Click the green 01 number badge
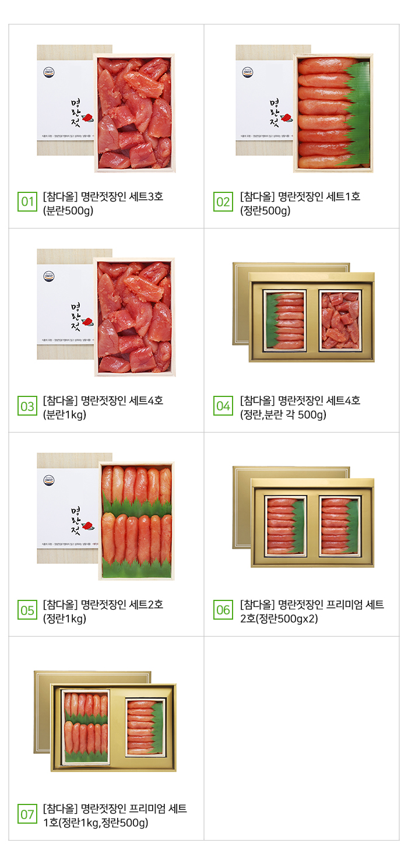408x868 pixels. point(27,202)
